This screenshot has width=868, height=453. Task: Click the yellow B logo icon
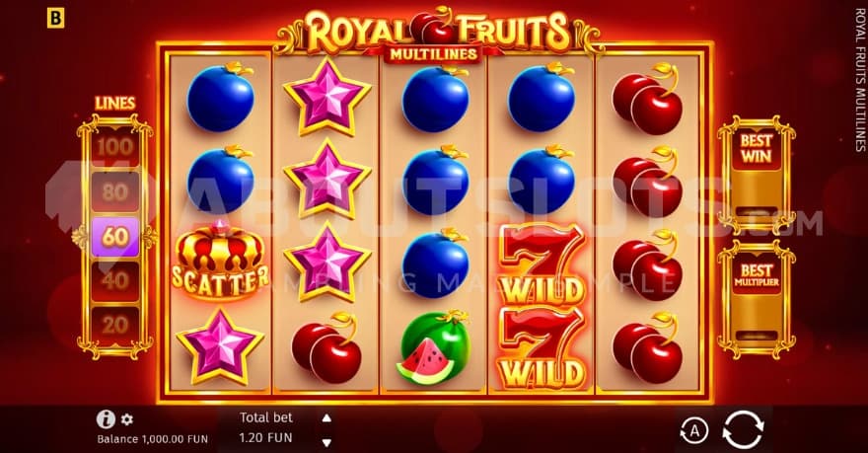pos(55,18)
